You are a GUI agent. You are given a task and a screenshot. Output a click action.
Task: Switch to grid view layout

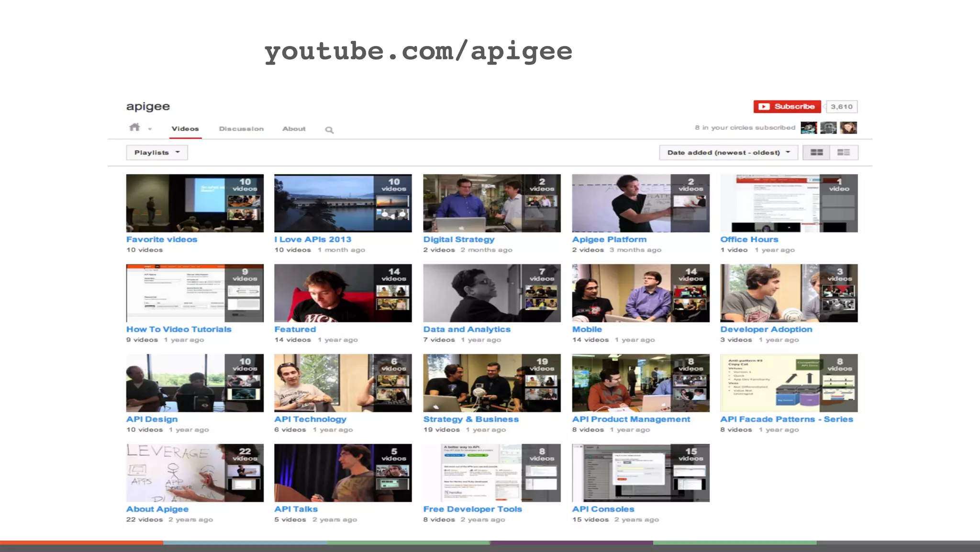(816, 153)
